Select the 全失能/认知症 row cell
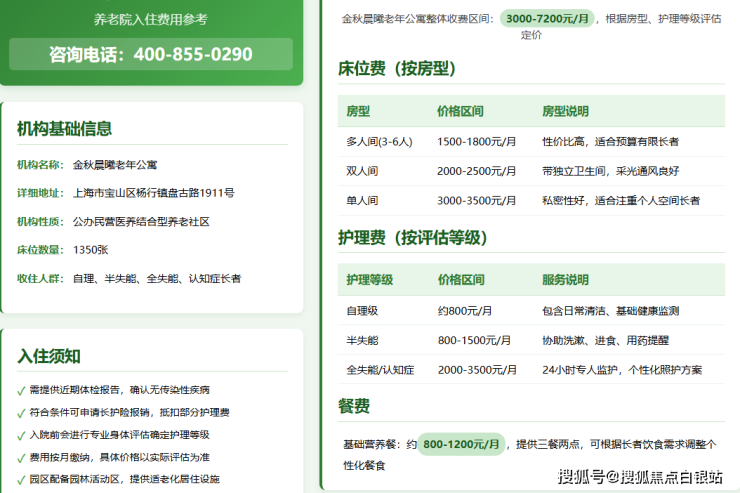740x493 pixels. click(380, 370)
